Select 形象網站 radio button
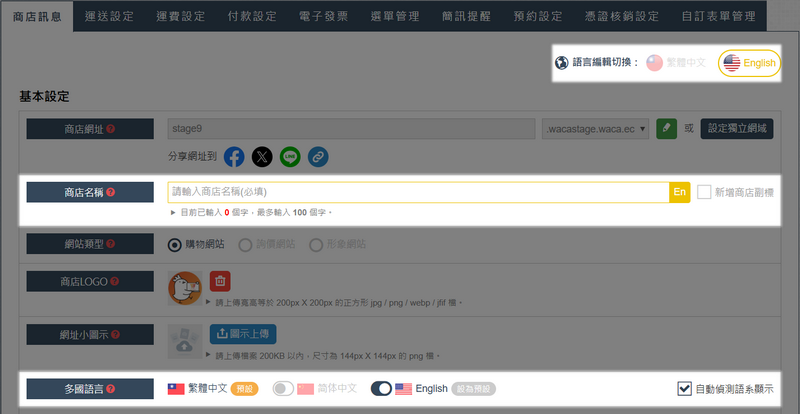 316,245
